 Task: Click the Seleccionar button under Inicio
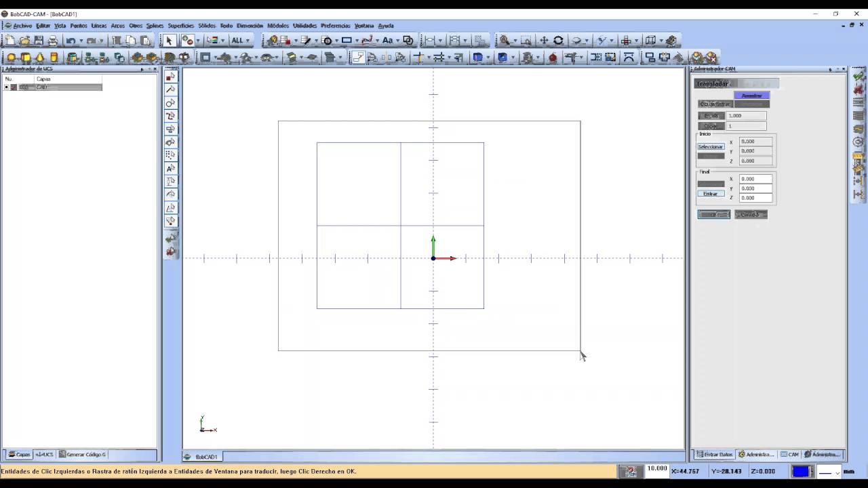click(x=711, y=146)
